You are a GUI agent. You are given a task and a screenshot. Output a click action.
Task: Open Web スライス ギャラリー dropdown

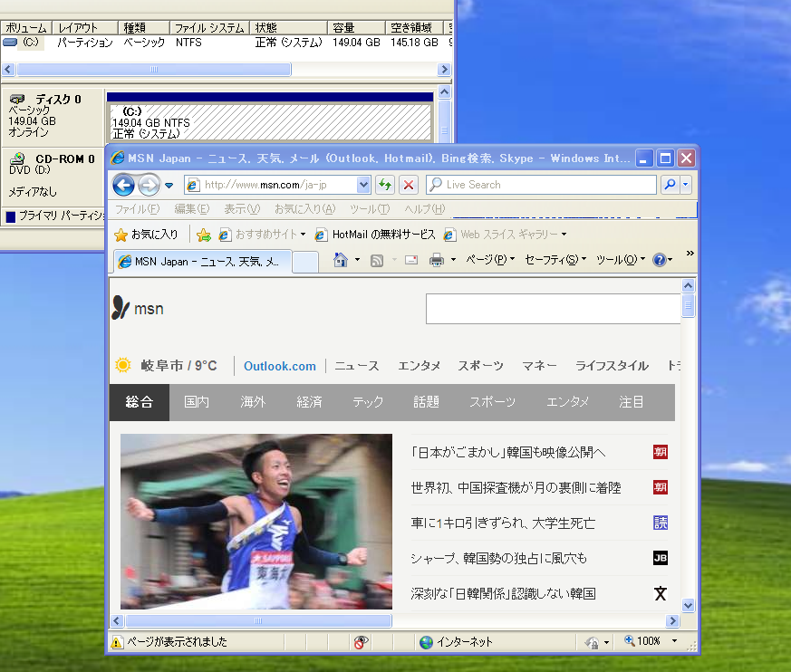(x=506, y=235)
